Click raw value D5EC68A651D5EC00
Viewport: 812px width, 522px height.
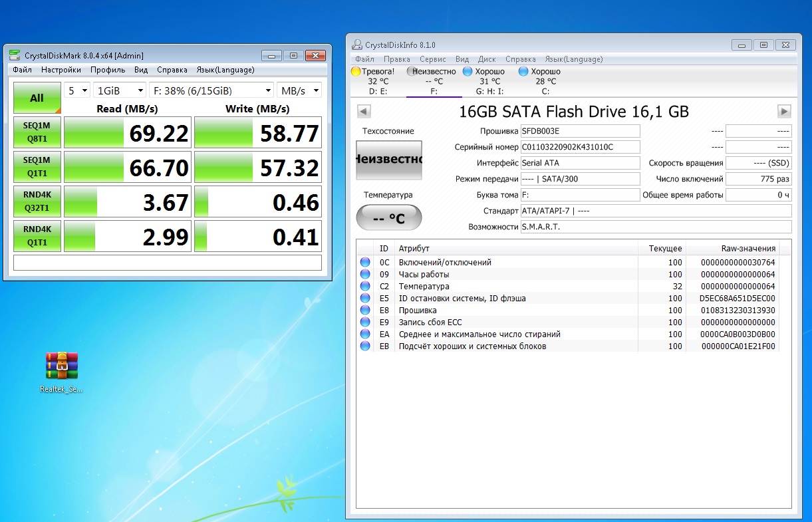click(x=738, y=298)
